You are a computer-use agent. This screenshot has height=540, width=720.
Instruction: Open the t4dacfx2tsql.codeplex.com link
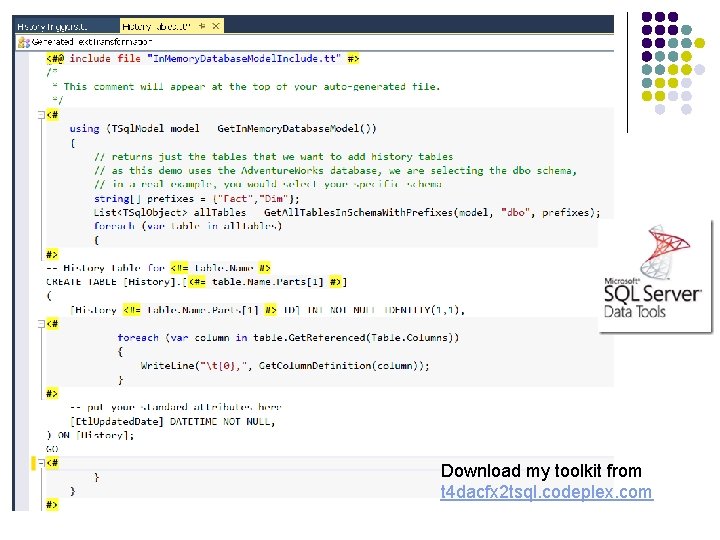coord(546,492)
